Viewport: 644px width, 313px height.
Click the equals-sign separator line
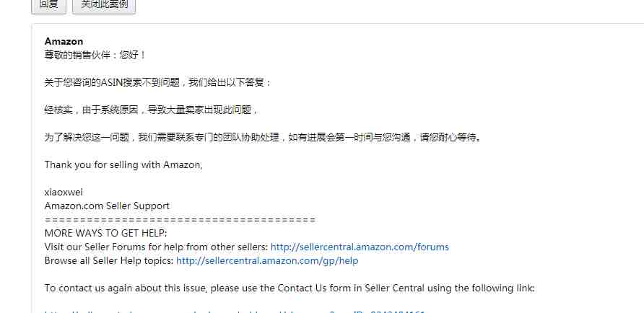(x=180, y=220)
